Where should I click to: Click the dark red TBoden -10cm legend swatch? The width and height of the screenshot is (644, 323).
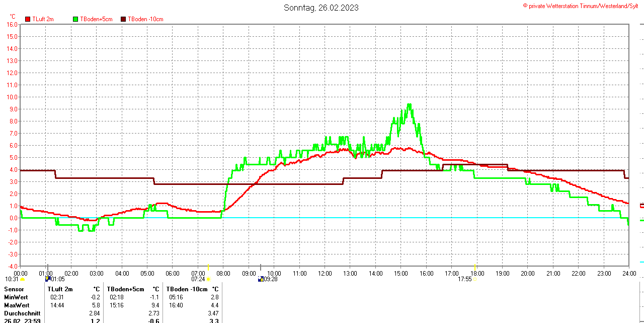pos(124,19)
